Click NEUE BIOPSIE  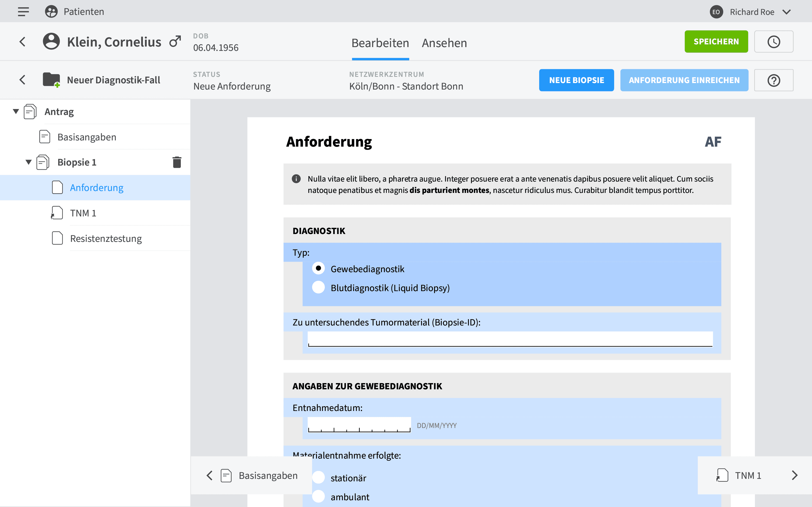tap(576, 80)
